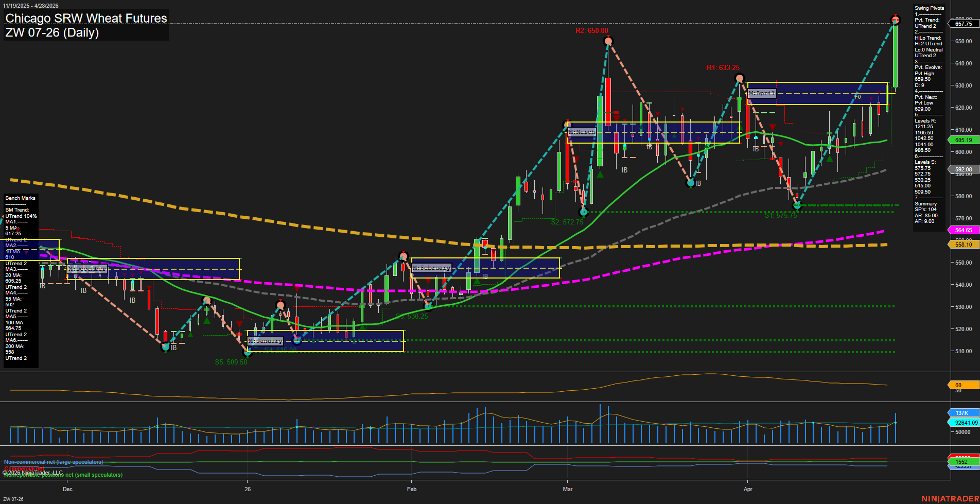Open the ZW 07-26 chart tab
This screenshot has height=504, width=980.
tap(13, 499)
